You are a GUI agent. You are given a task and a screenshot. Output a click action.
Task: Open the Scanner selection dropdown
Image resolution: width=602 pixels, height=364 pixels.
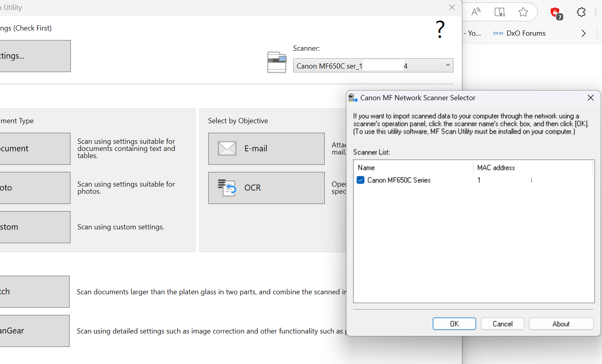(x=448, y=65)
